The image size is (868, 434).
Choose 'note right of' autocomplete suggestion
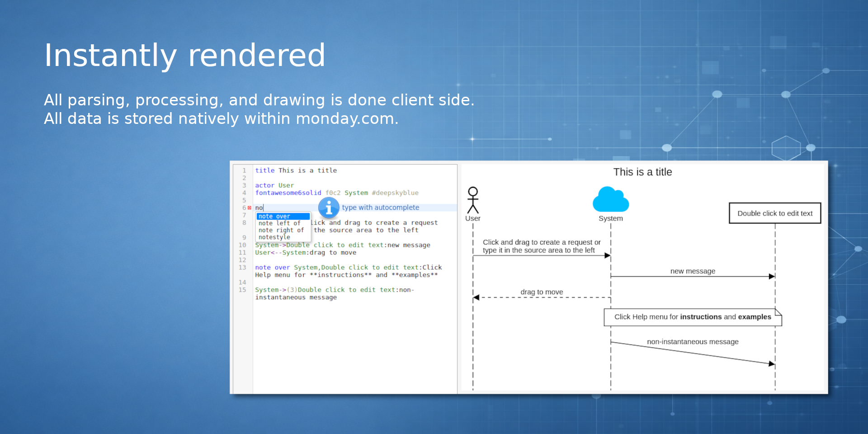click(281, 230)
